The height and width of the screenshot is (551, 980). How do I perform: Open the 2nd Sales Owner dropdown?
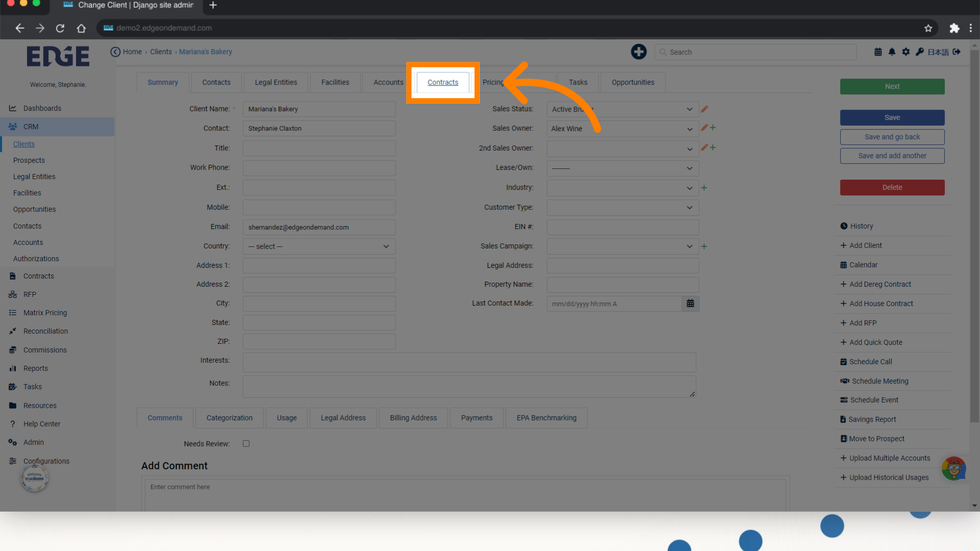pyautogui.click(x=623, y=148)
